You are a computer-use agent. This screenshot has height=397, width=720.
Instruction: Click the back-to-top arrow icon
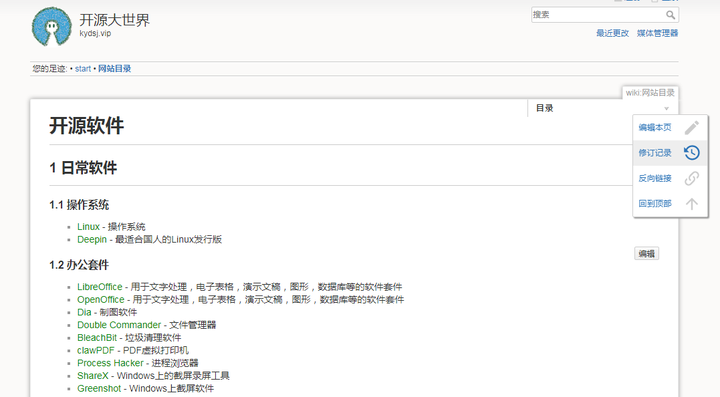click(x=692, y=203)
